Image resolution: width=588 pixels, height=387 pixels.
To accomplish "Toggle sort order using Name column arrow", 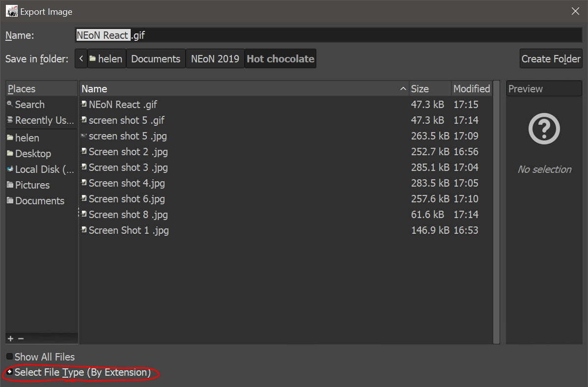I will [x=403, y=88].
